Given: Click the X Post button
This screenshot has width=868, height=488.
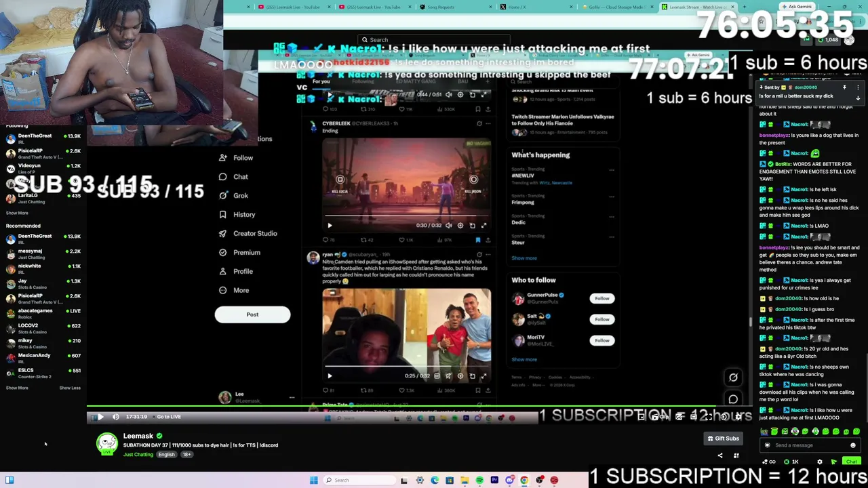Looking at the screenshot, I should coord(252,314).
